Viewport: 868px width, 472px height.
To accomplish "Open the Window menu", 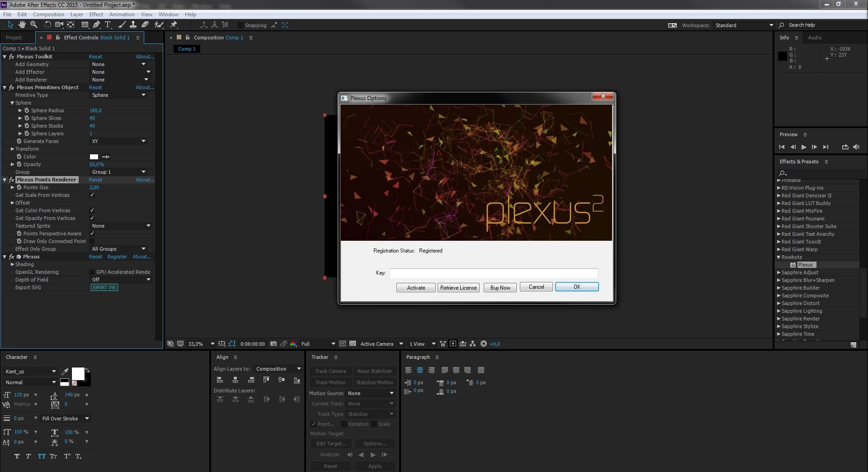I will pyautogui.click(x=169, y=14).
